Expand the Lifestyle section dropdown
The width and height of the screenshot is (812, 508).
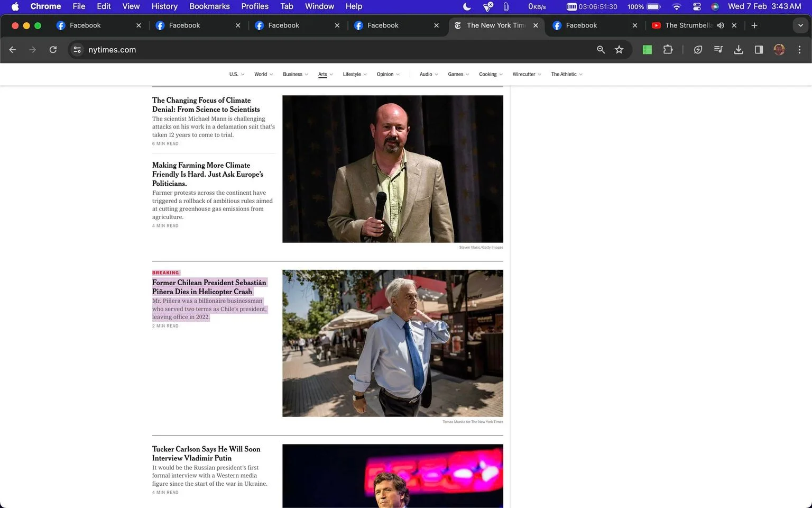(355, 74)
